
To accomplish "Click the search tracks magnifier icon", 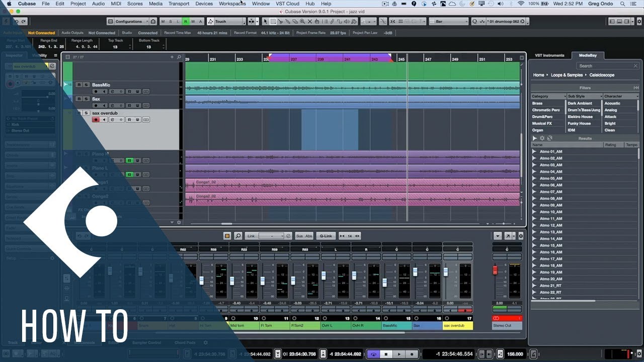I will pyautogui.click(x=179, y=57).
